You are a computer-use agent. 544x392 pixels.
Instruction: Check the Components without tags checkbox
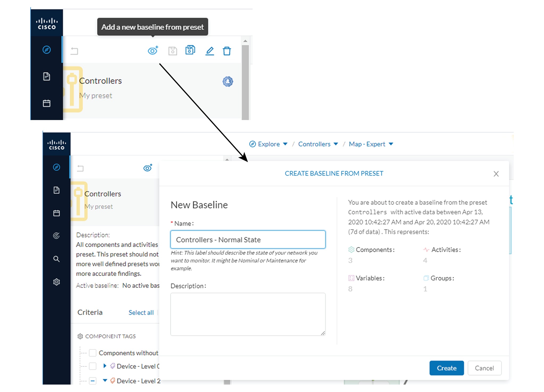tap(92, 353)
